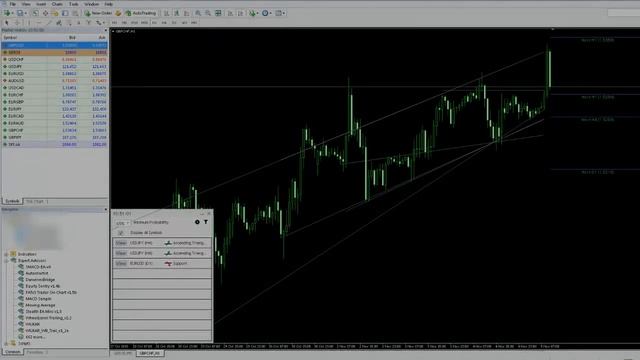
Task: Click the Bid column header
Action: 72,38
